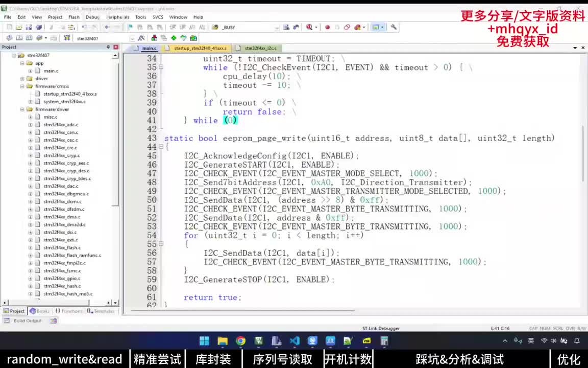Open the Tools menu
Viewport: 588px width, 368px height.
point(141,17)
